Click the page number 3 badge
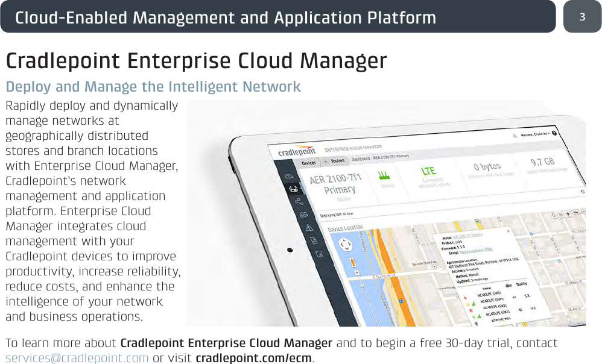Viewport: 602px width, 364px height. point(583,16)
